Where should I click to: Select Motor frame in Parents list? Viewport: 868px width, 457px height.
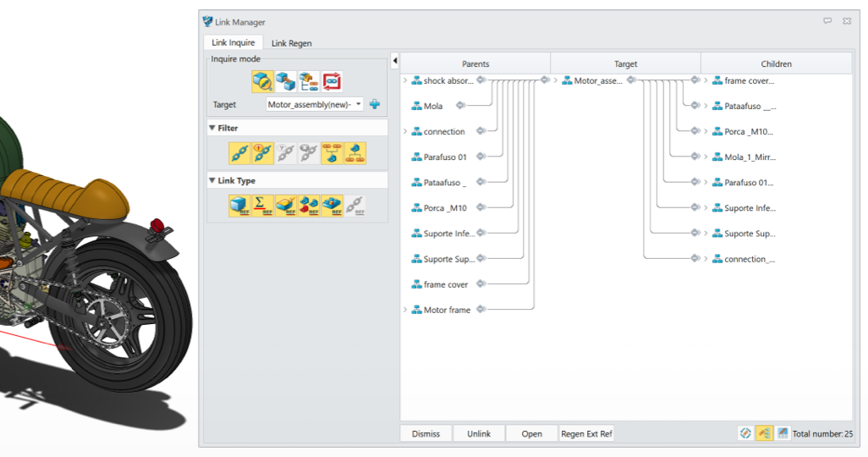tap(447, 310)
